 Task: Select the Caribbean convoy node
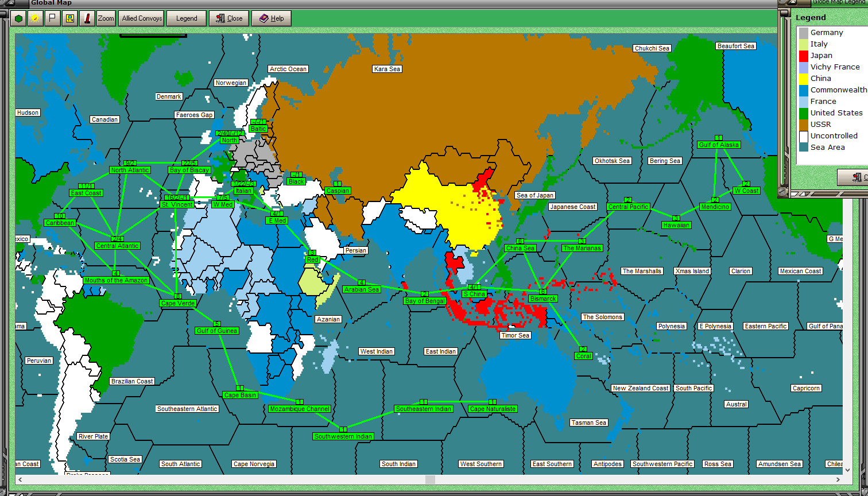(60, 223)
